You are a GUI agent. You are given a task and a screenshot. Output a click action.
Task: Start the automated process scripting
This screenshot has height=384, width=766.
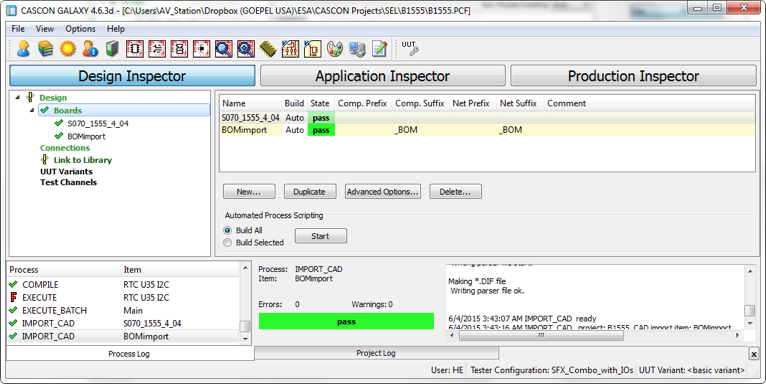tap(320, 236)
